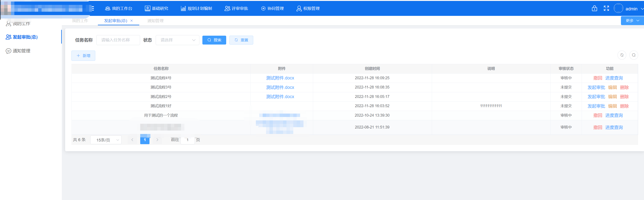Click 编辑 for 测试流程1好
Viewport: 644px width, 200px height.
pyautogui.click(x=612, y=106)
